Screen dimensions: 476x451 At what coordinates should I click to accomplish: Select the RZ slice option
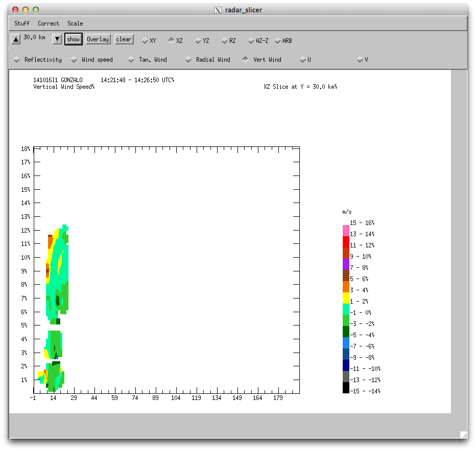point(229,41)
